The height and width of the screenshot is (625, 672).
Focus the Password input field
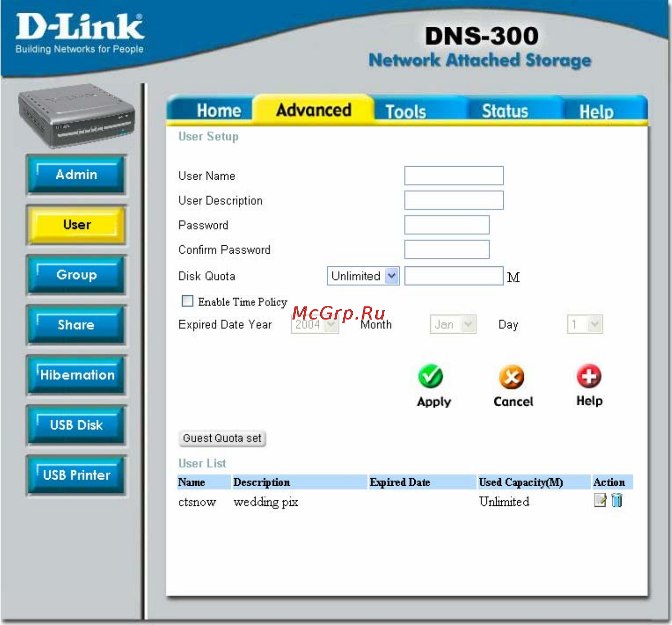pos(447,225)
